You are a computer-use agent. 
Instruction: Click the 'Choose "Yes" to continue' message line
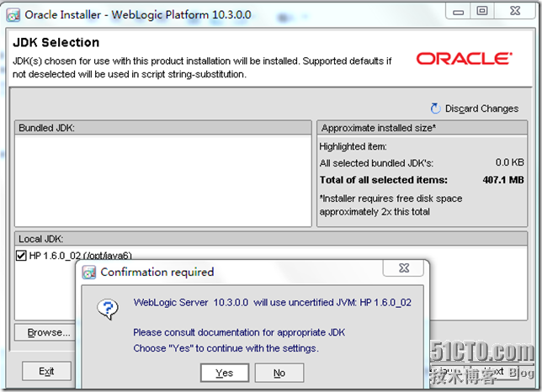(226, 348)
